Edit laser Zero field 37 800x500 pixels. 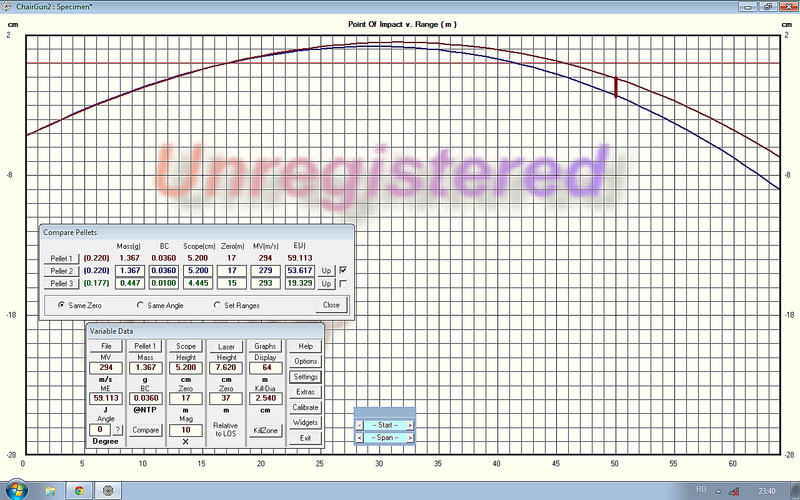(226, 398)
